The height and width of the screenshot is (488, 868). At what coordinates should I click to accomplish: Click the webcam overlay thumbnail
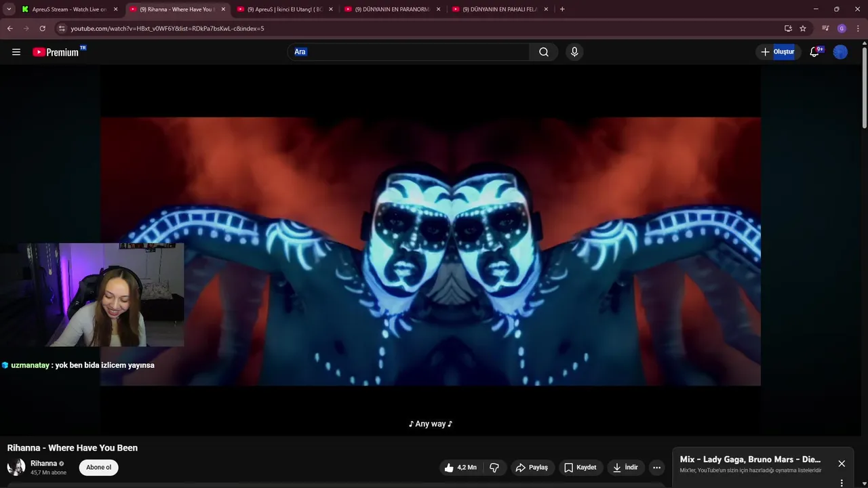click(92, 295)
